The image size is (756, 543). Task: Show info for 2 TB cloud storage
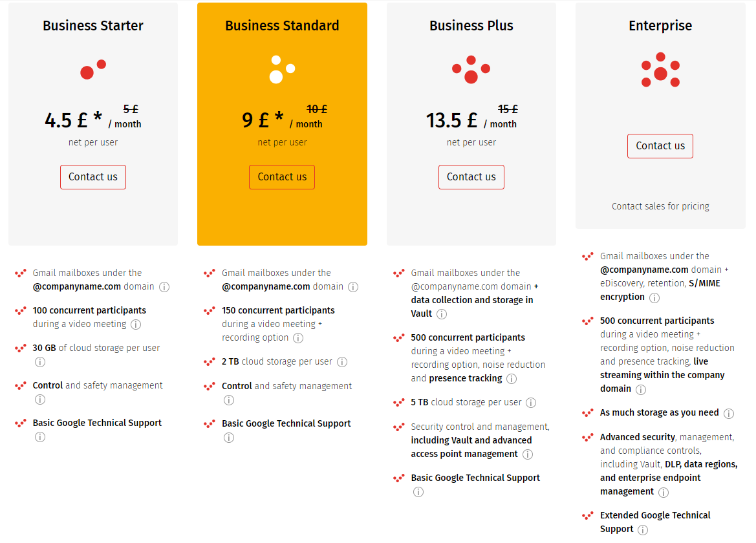[x=342, y=362]
